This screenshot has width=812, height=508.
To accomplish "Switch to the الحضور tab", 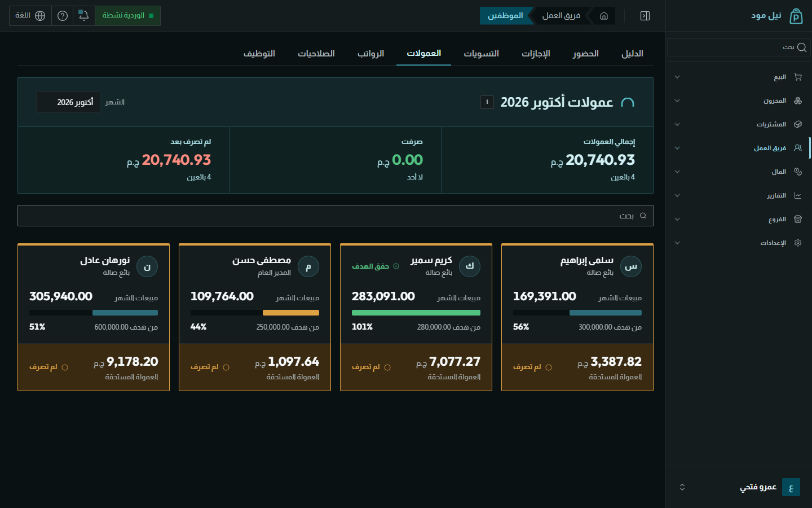I will point(586,54).
